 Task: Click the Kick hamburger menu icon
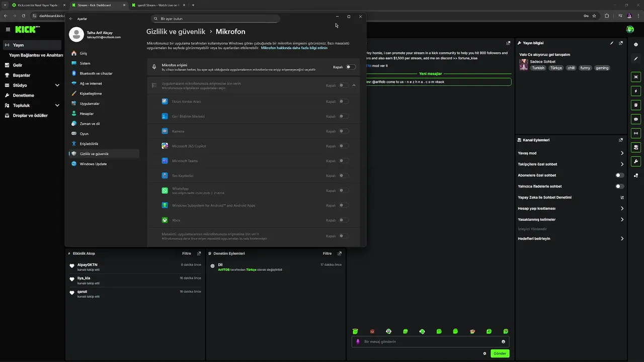8,30
